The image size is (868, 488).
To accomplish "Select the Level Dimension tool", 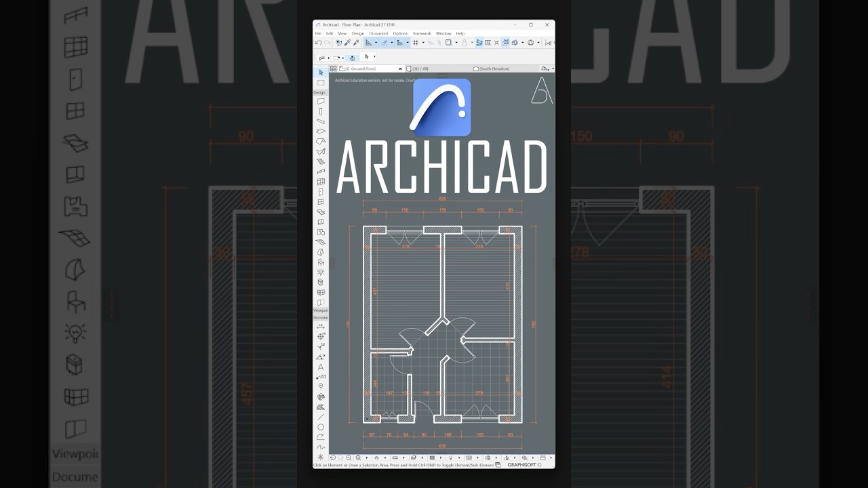I will coord(321,336).
